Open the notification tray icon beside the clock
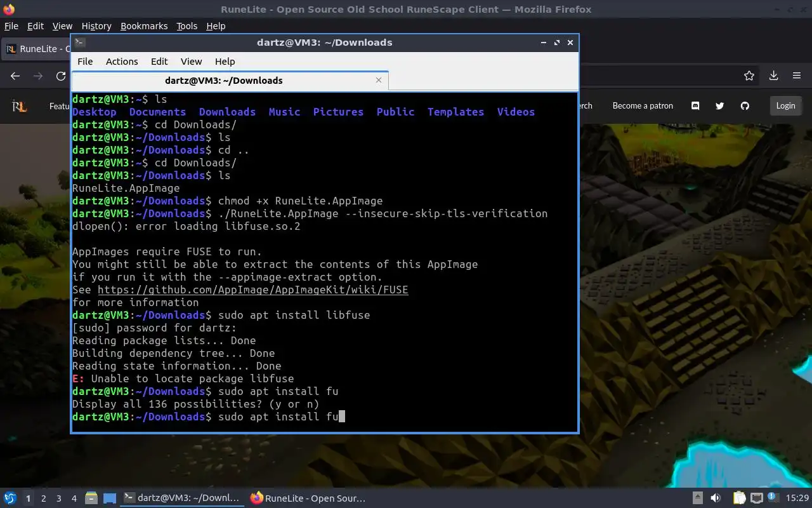Viewport: 812px width, 508px height. click(x=773, y=498)
